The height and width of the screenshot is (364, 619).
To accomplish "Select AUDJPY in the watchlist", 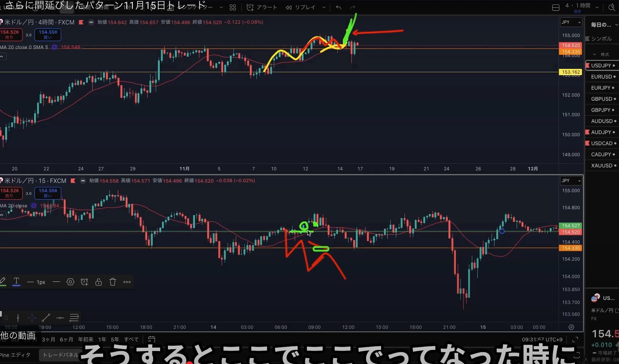I will 602,132.
